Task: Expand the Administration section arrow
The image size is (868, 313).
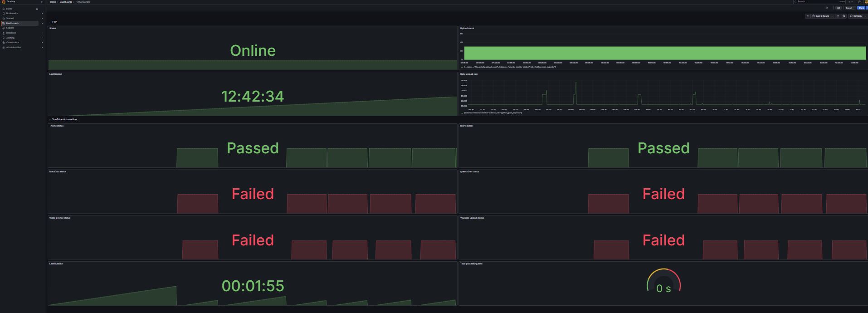Action: 43,47
